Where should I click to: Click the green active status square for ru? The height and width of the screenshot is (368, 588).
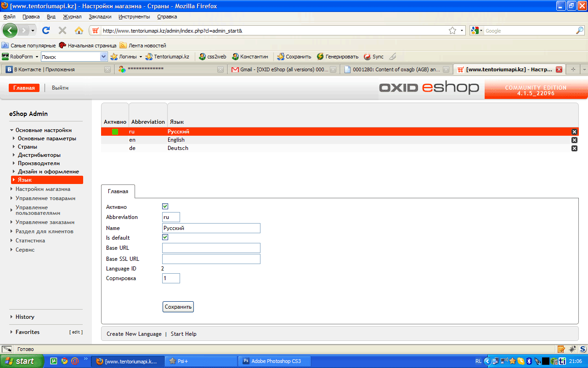pyautogui.click(x=115, y=132)
